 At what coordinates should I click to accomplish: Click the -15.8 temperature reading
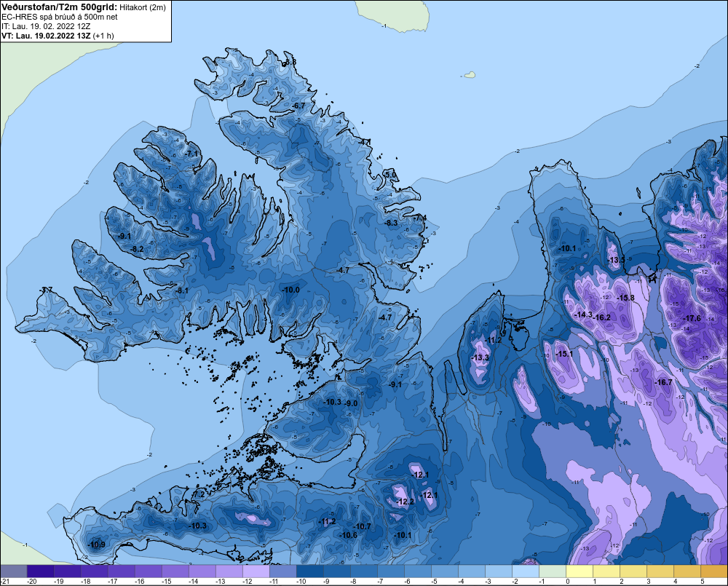click(625, 298)
